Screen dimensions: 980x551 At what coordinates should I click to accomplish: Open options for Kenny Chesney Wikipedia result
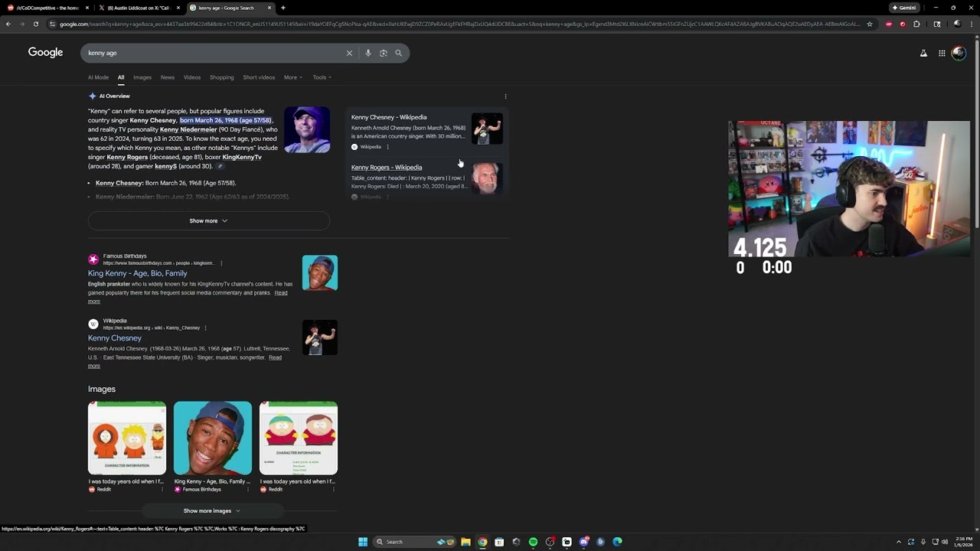pyautogui.click(x=205, y=328)
